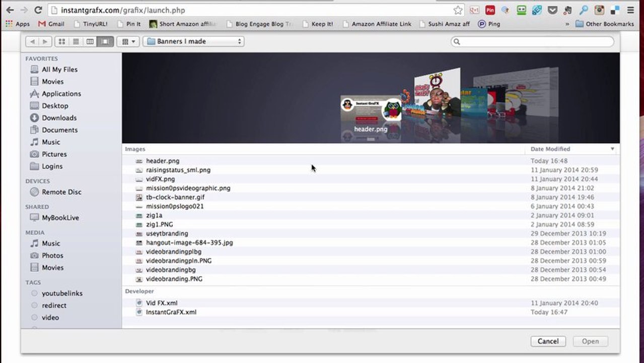Select header.png file
The width and height of the screenshot is (644, 363).
click(371, 161)
